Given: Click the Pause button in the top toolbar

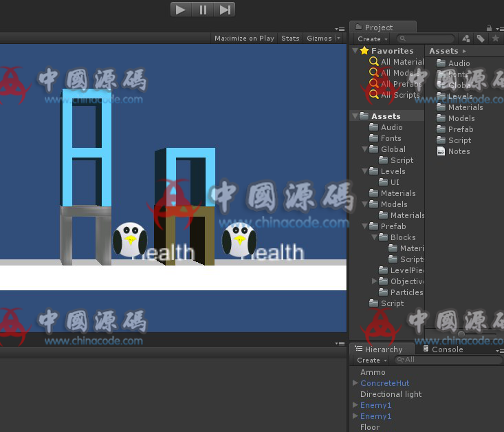Looking at the screenshot, I should (x=203, y=10).
